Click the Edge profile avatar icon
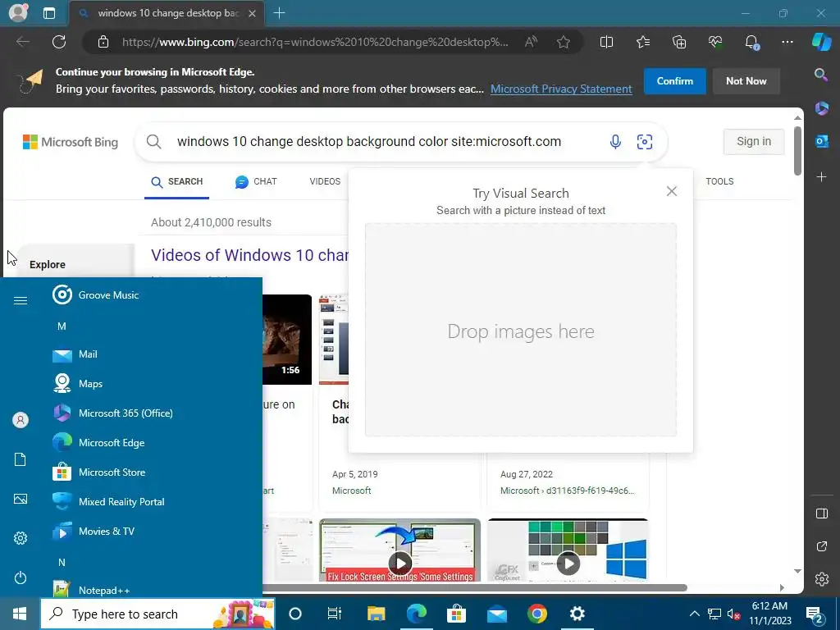The image size is (840, 630). click(x=18, y=13)
